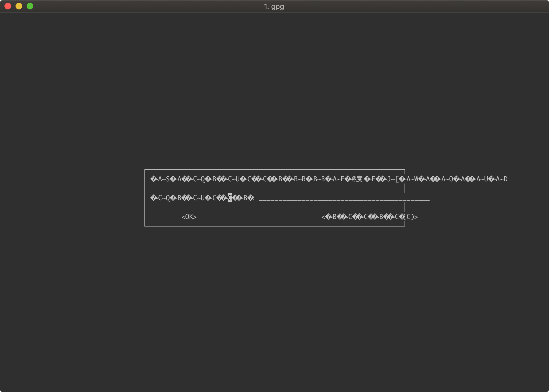Image resolution: width=549 pixels, height=392 pixels.
Task: Click the '@' symbol in description text
Action: pos(354,179)
